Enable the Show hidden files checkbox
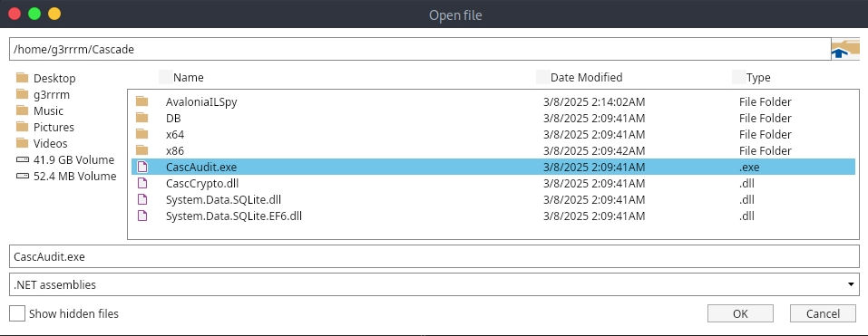 coord(18,314)
